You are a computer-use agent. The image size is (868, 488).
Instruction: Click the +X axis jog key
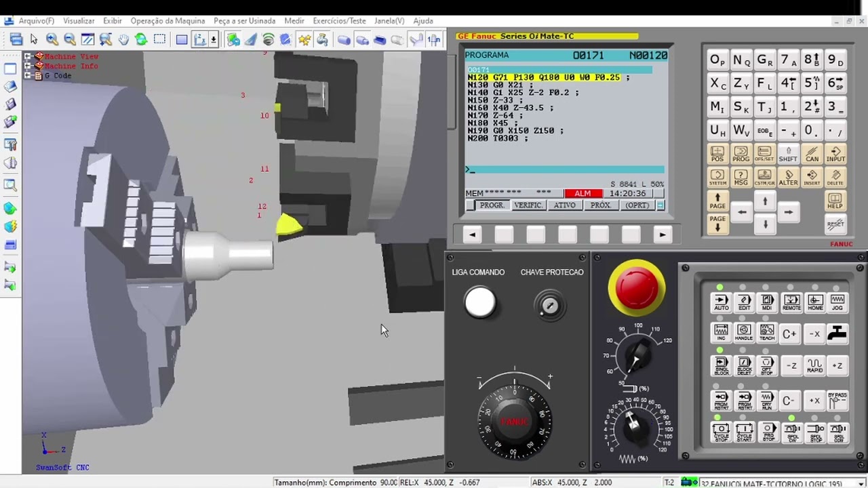click(814, 401)
